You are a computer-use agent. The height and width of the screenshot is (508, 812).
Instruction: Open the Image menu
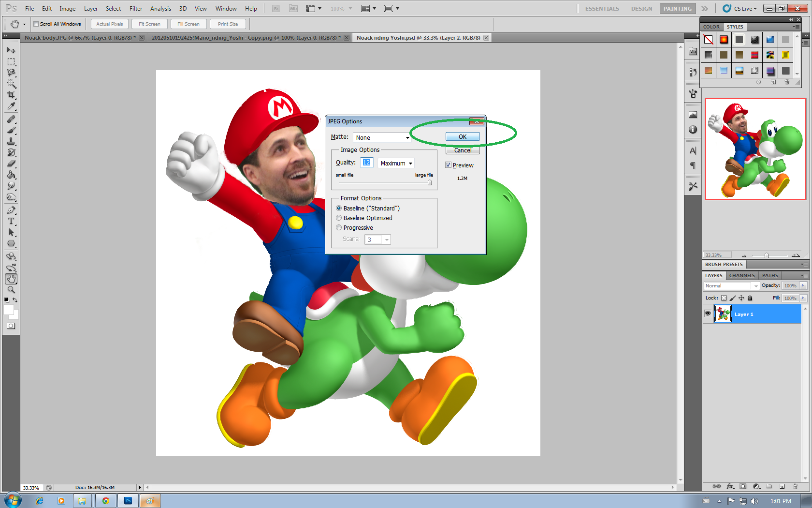(67, 8)
